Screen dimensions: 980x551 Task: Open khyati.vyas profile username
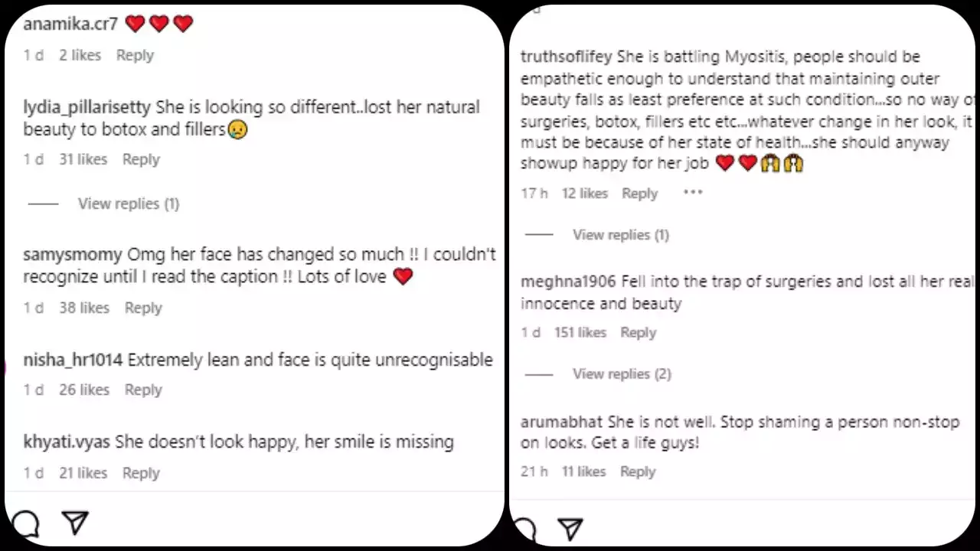click(67, 442)
